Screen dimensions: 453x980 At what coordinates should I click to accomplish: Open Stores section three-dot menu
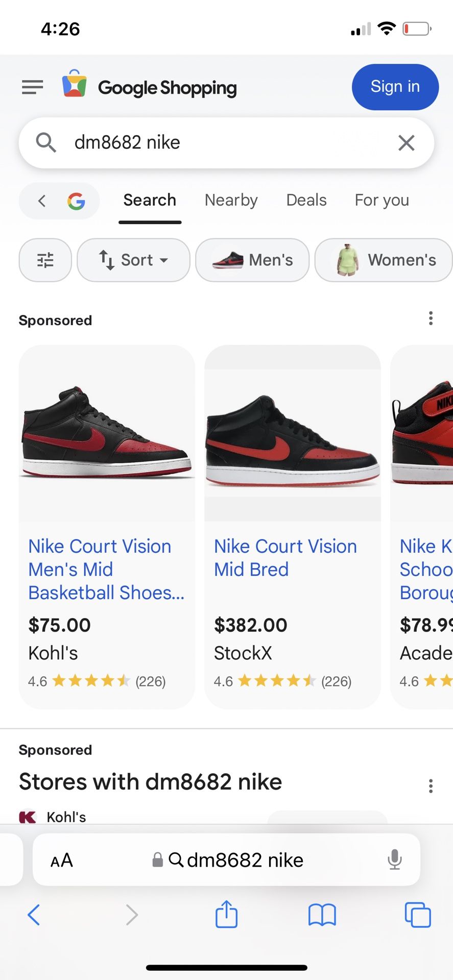[x=431, y=786]
